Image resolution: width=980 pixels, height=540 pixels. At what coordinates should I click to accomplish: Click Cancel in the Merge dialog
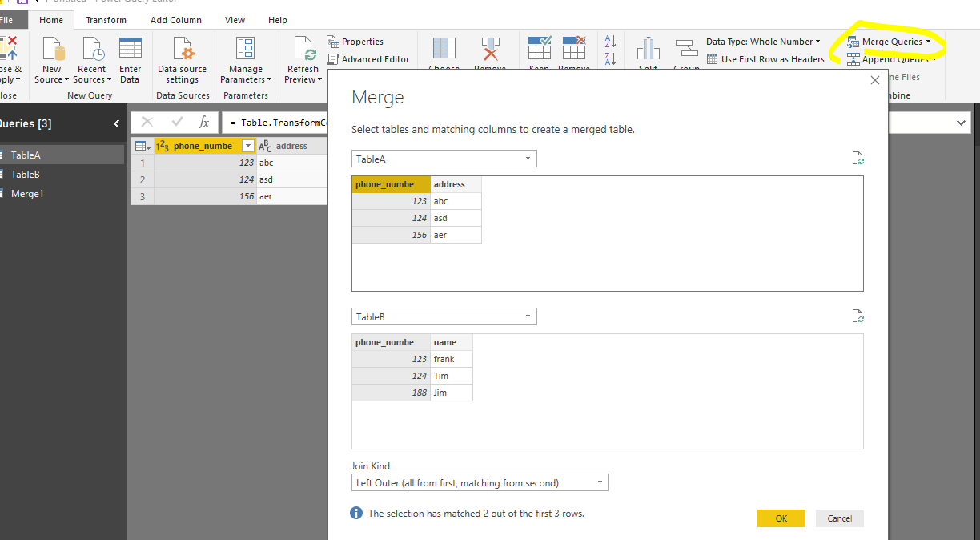tap(840, 518)
